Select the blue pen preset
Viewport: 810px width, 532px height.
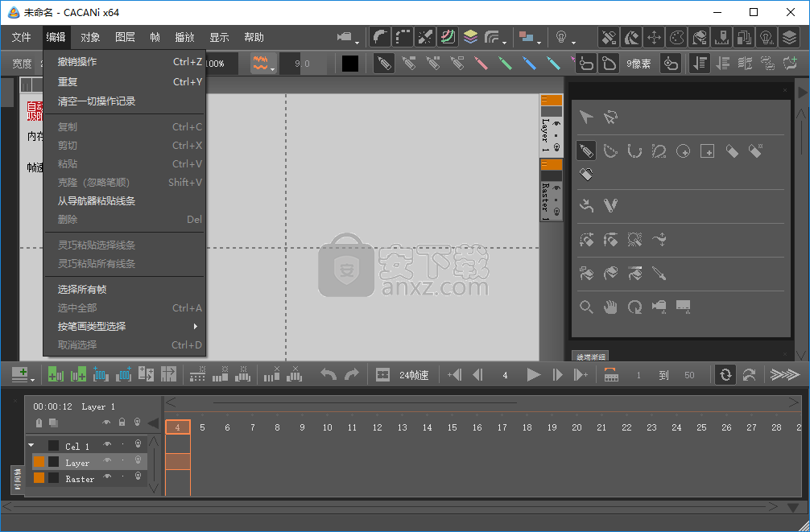[x=529, y=64]
